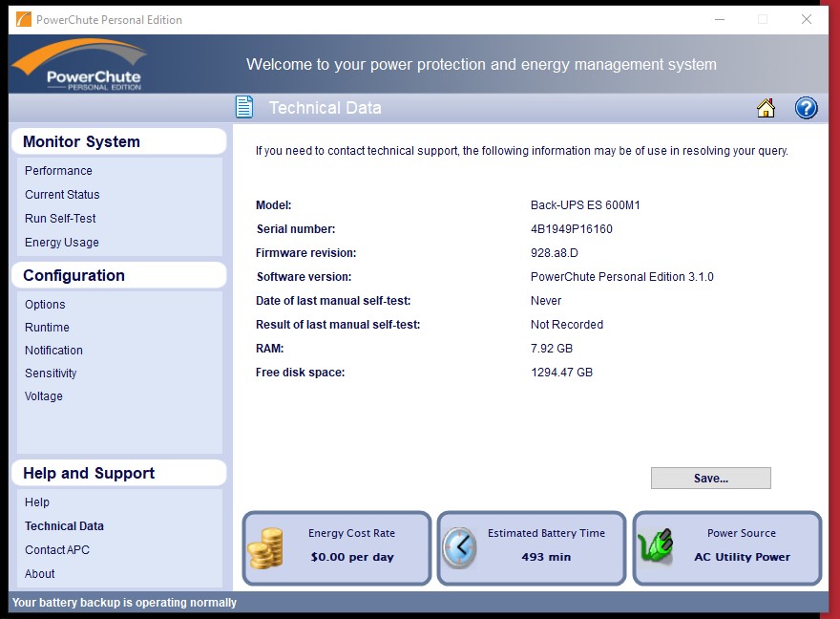Open Energy Usage section
Image resolution: width=840 pixels, height=619 pixels.
click(62, 243)
